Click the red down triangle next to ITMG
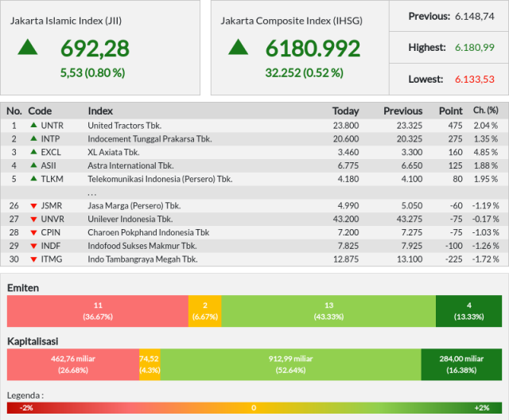 click(33, 259)
